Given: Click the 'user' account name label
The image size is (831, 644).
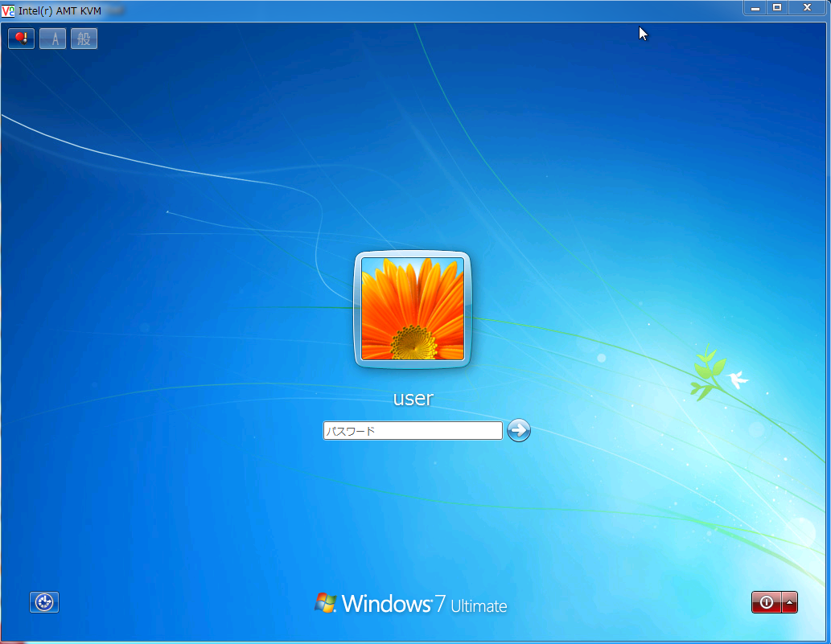Looking at the screenshot, I should click(x=413, y=398).
